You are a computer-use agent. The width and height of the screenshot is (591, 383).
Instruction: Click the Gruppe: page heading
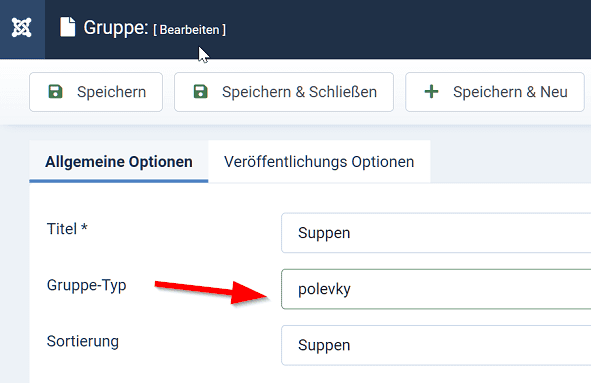[x=116, y=28]
